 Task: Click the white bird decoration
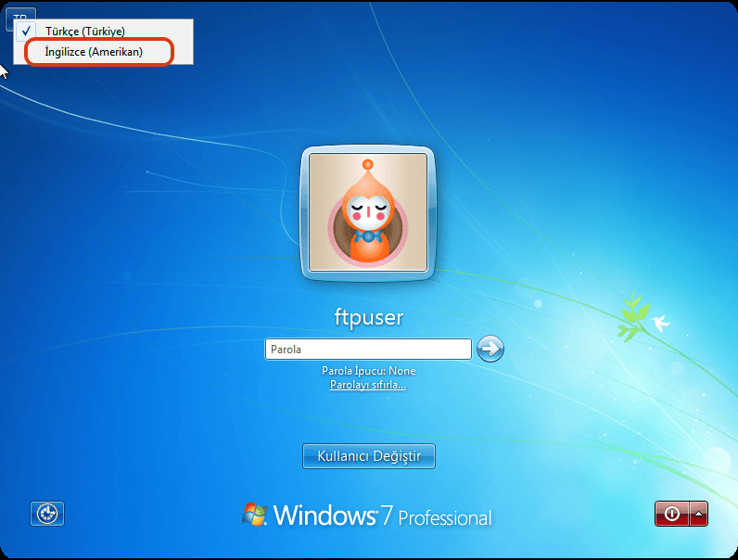click(x=660, y=324)
